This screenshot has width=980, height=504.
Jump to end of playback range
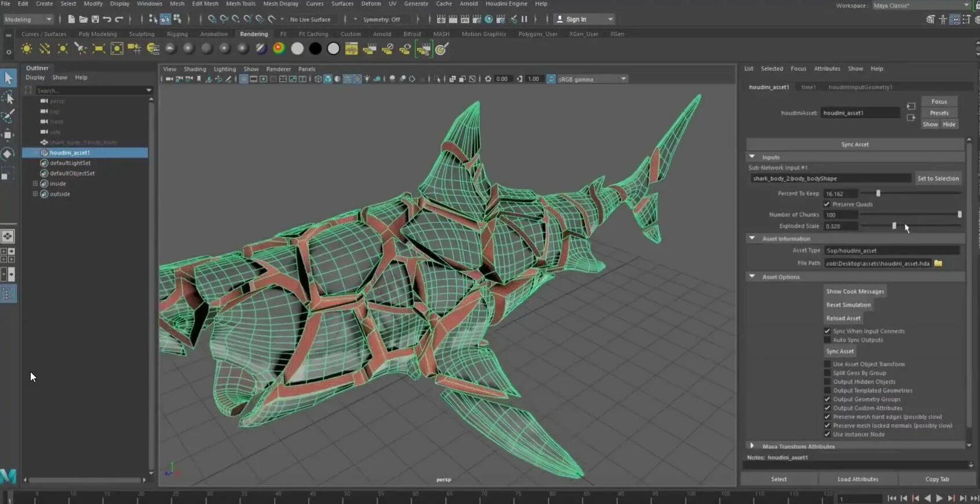974,498
